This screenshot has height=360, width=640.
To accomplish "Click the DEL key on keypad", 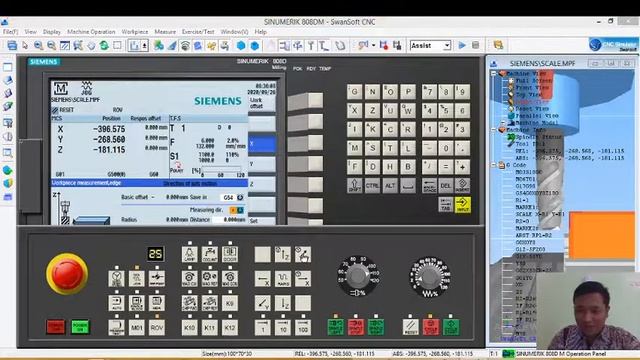I will tap(446, 185).
